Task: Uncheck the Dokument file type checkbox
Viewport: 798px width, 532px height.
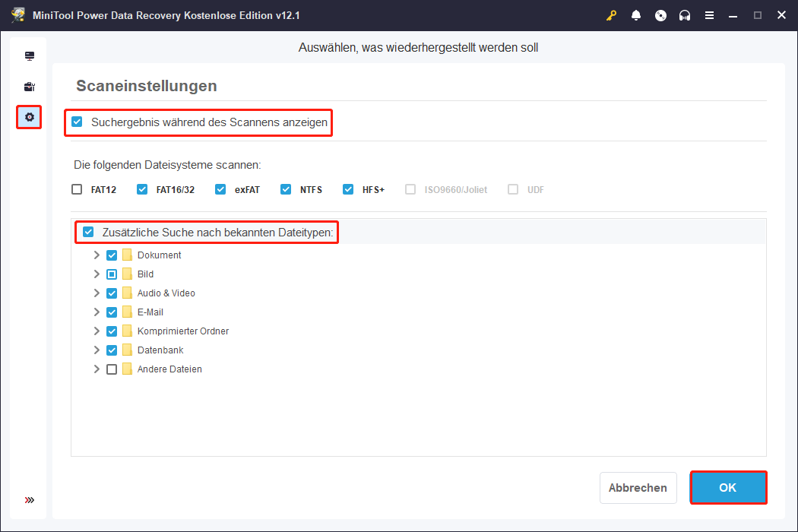Action: click(112, 255)
